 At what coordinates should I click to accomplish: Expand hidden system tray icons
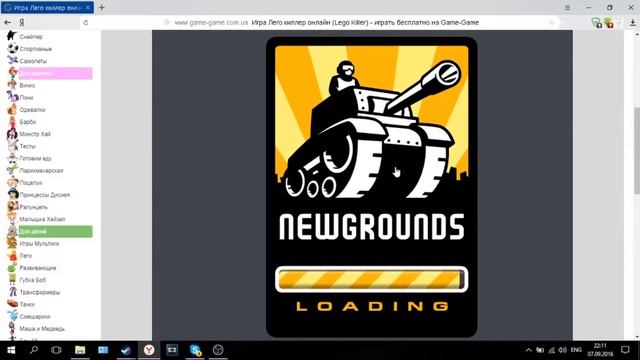click(x=529, y=350)
